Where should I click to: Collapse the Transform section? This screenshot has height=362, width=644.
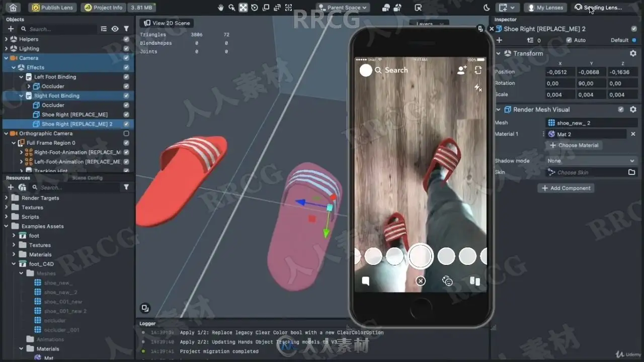pyautogui.click(x=499, y=53)
